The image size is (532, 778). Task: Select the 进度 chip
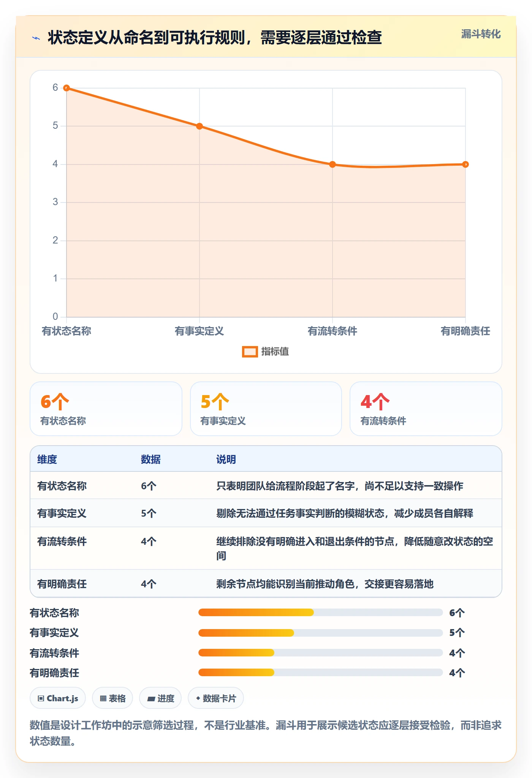[x=160, y=698]
